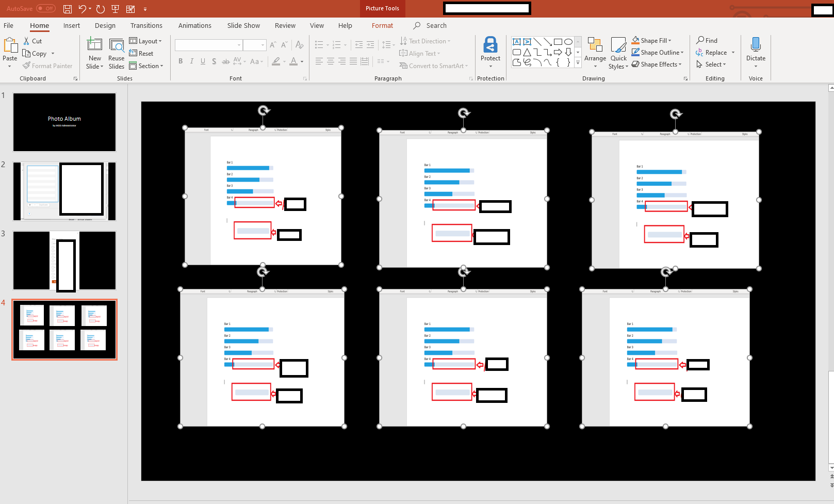Screen dimensions: 834x504
Task: Click the Undo arrow icon
Action: click(x=82, y=9)
